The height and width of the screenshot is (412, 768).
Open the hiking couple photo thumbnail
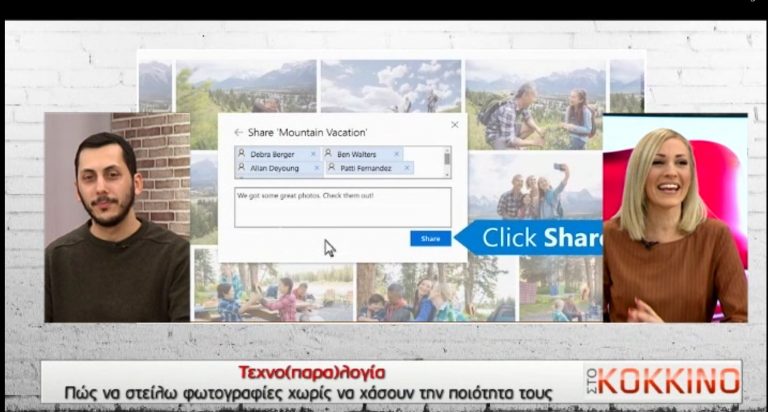[535, 105]
